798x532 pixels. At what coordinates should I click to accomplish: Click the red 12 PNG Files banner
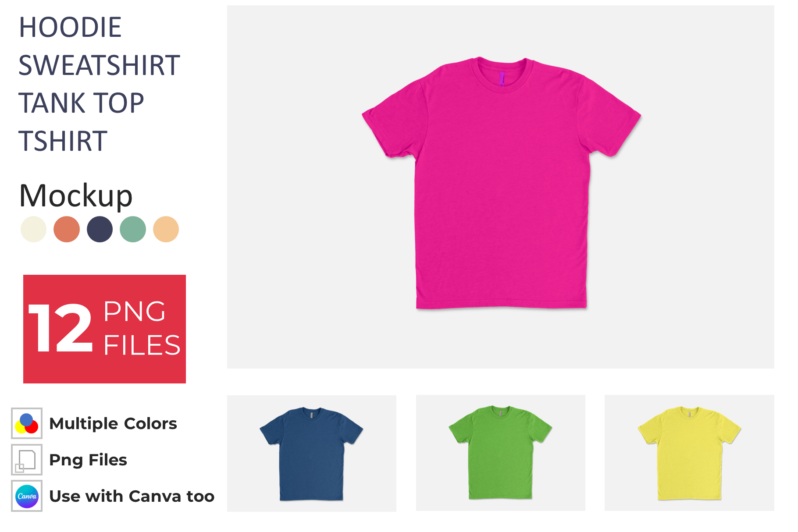coord(104,329)
